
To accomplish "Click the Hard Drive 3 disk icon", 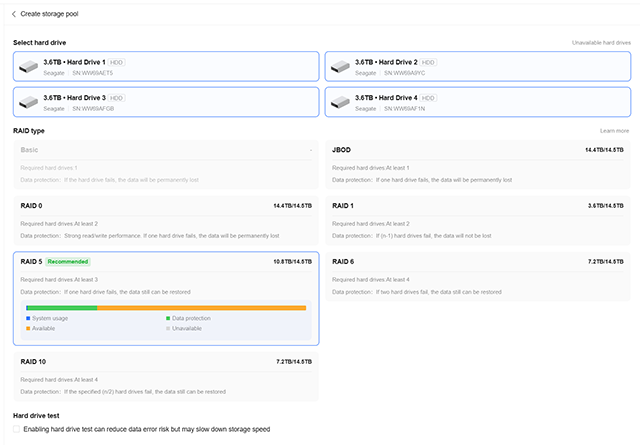I will point(28,102).
